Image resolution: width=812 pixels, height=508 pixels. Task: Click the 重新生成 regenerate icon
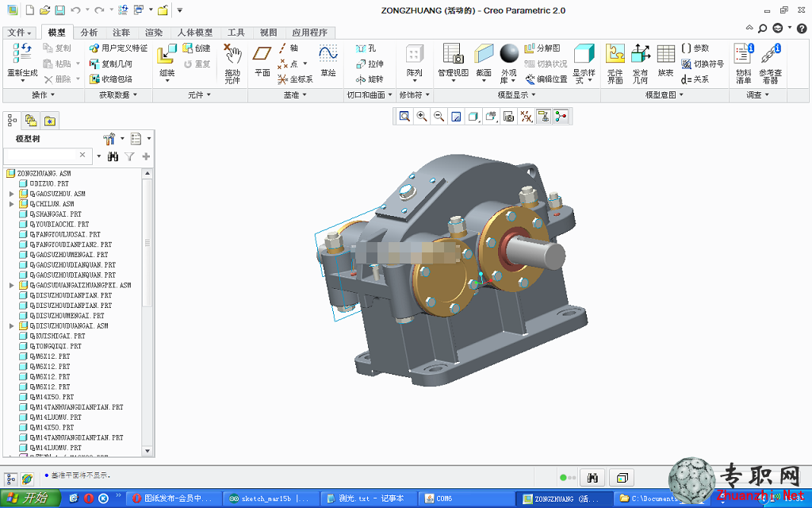(22, 61)
